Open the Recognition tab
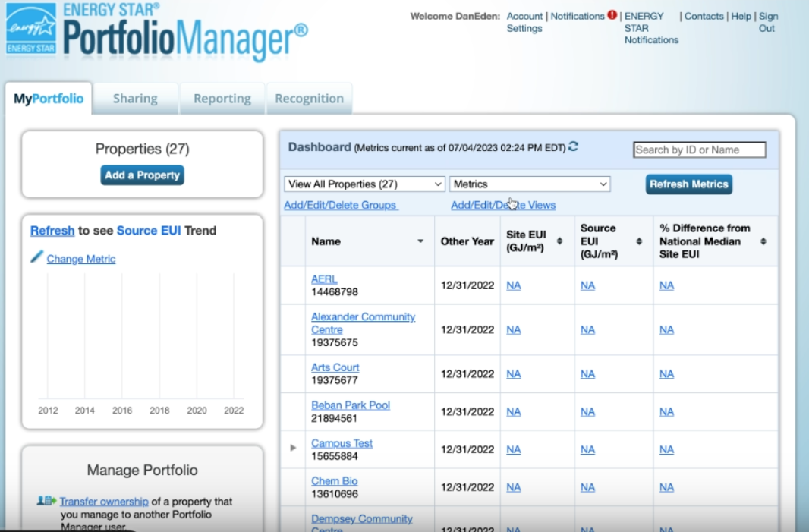 tap(309, 99)
